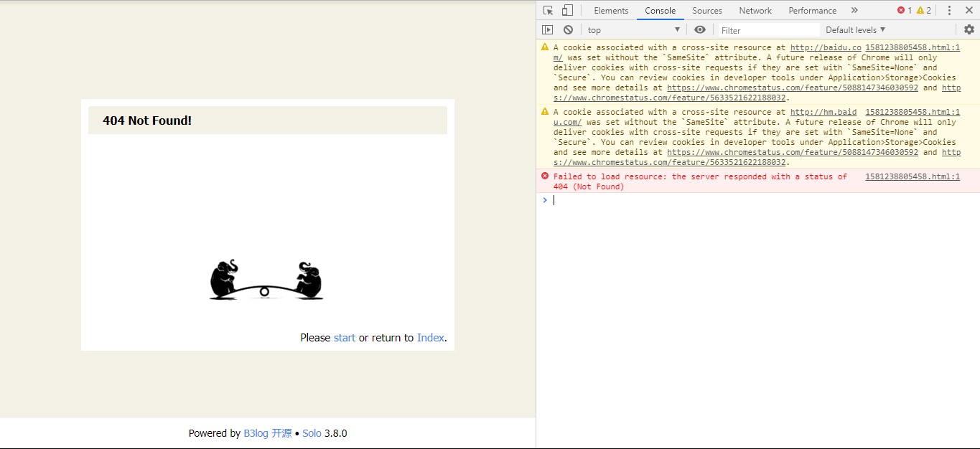Open console settings gear
980x449 pixels.
pos(969,29)
